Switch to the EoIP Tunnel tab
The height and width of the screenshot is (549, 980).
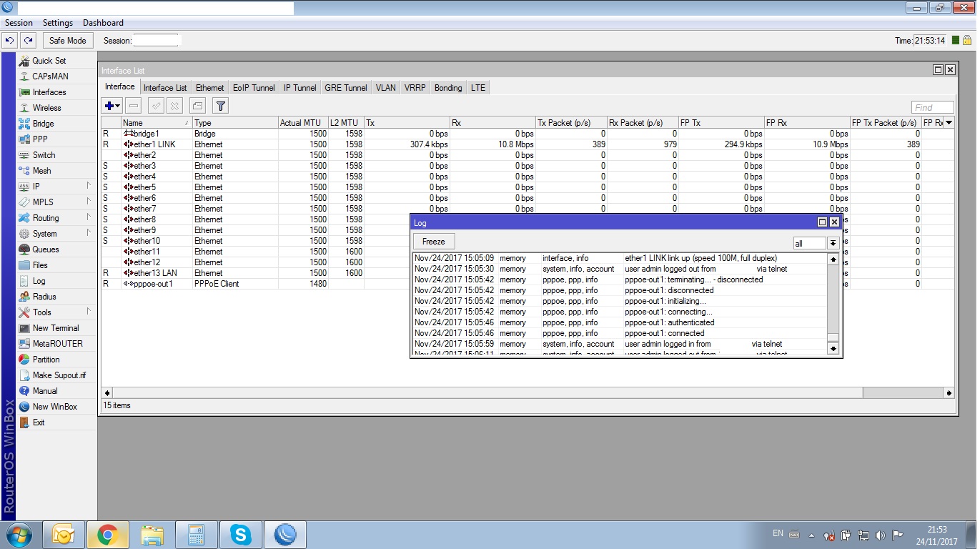pyautogui.click(x=254, y=88)
